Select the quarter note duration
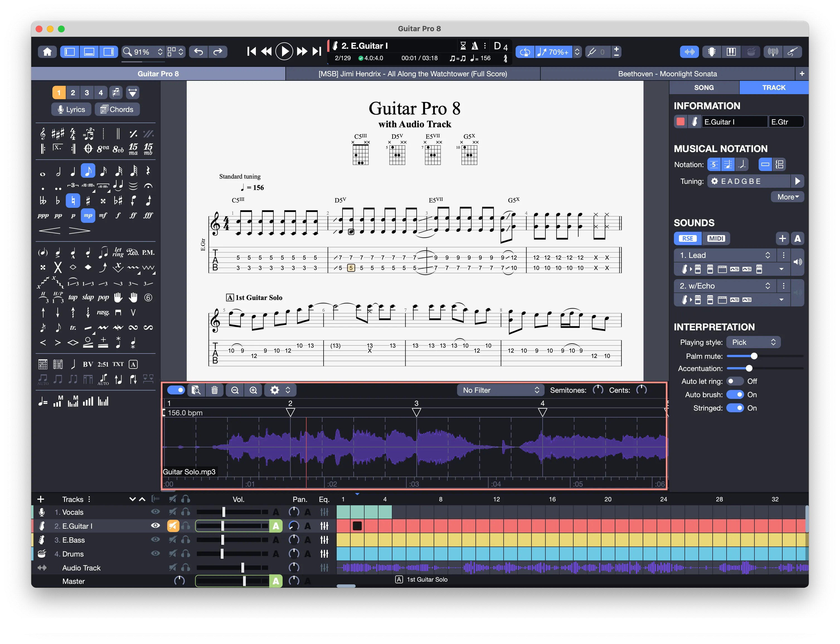Screen dimensions: 840x644 pos(73,171)
